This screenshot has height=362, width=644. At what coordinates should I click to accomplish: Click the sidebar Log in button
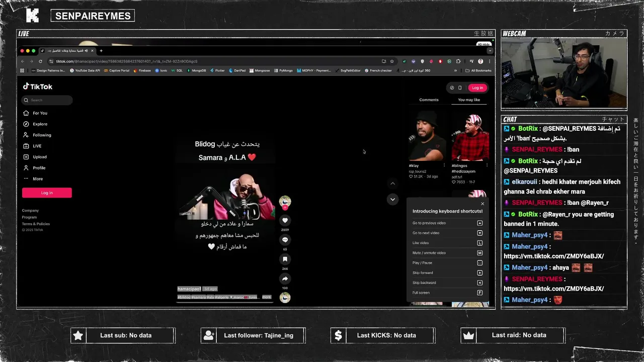pyautogui.click(x=47, y=193)
